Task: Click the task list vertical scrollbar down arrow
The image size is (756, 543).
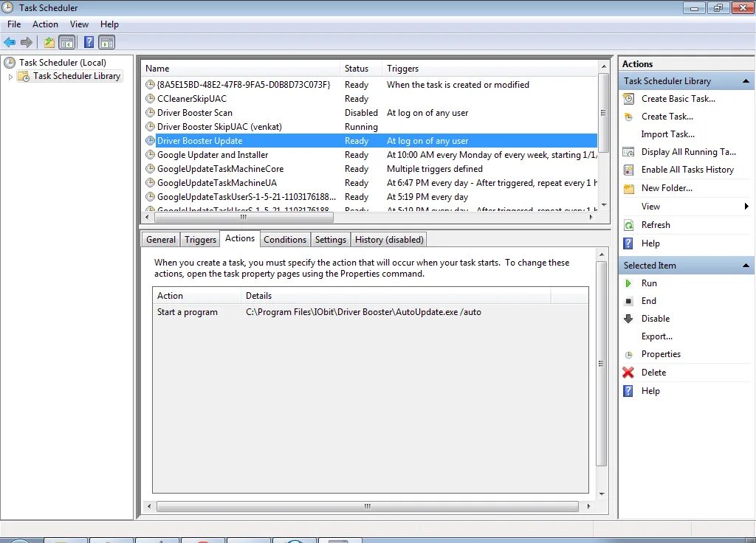Action: coord(604,205)
